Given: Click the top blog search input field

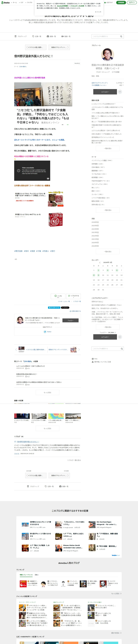Looking at the screenshot, I should [105, 36].
